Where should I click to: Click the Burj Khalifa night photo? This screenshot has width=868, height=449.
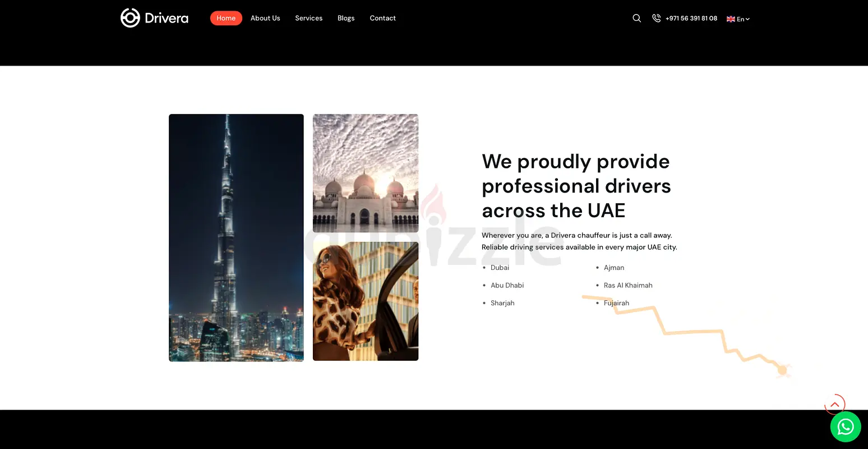(236, 237)
